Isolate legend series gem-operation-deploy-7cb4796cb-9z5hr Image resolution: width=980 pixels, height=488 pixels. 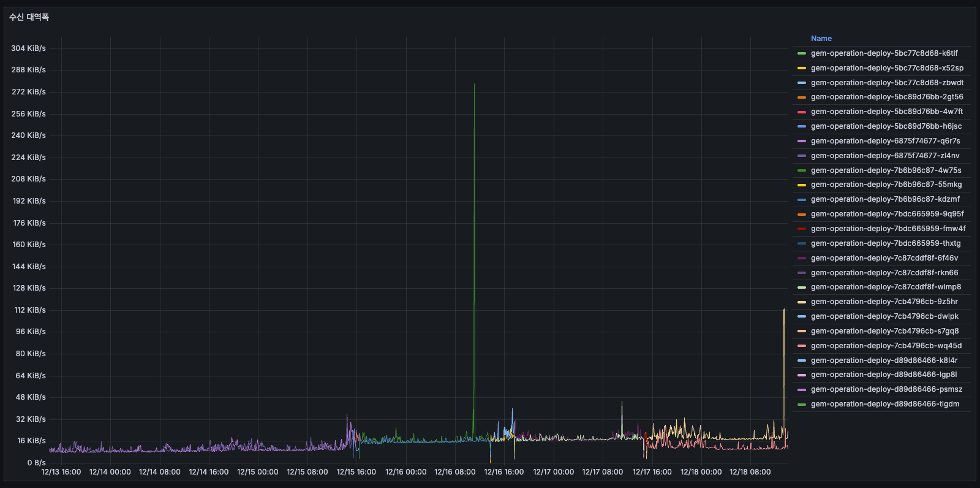tap(884, 302)
